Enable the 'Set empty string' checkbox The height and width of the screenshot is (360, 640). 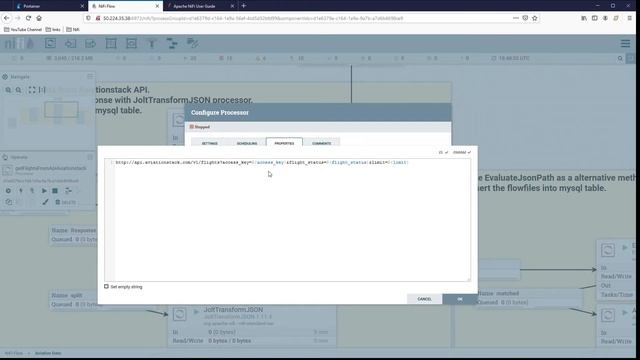(107, 287)
